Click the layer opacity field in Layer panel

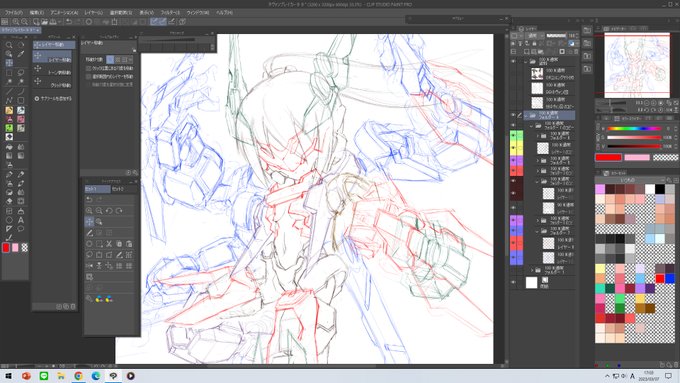coord(572,36)
